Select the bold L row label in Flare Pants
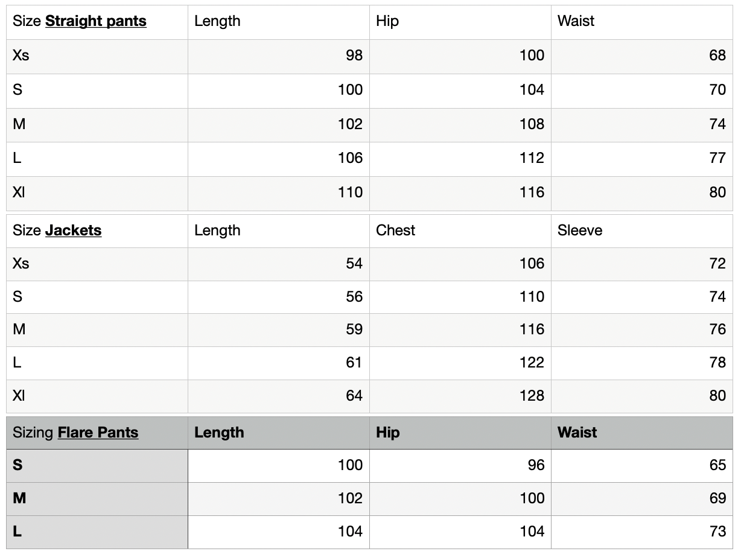Viewport: 741px width, 560px height. 17,532
